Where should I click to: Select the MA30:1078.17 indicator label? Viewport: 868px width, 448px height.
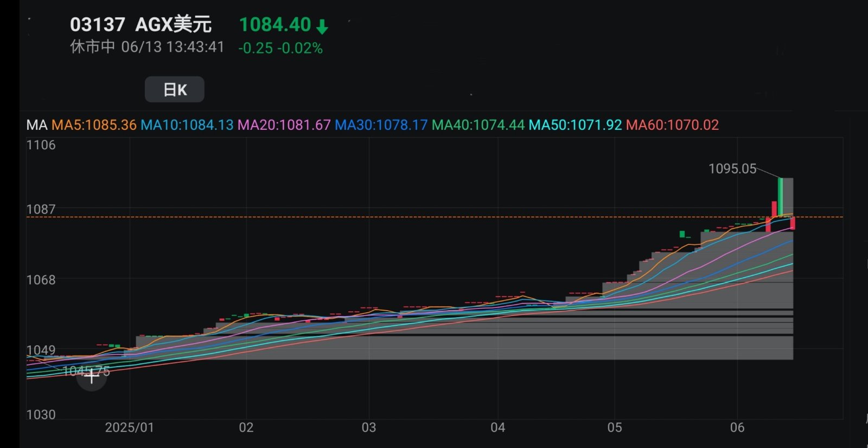(x=381, y=125)
